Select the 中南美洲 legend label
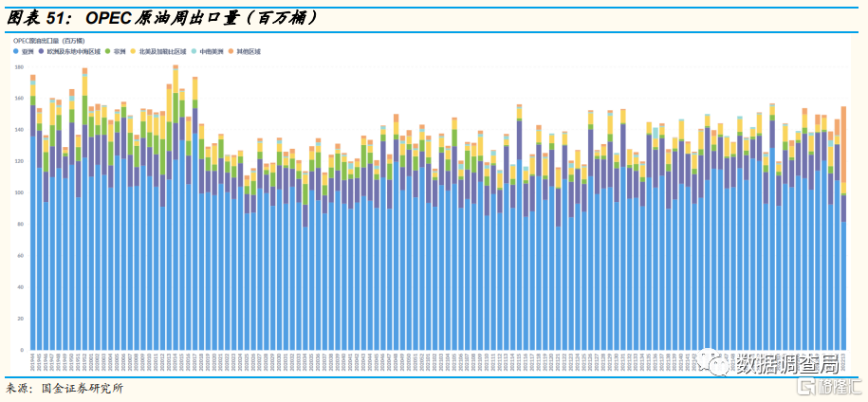This screenshot has width=868, height=402. [x=210, y=50]
